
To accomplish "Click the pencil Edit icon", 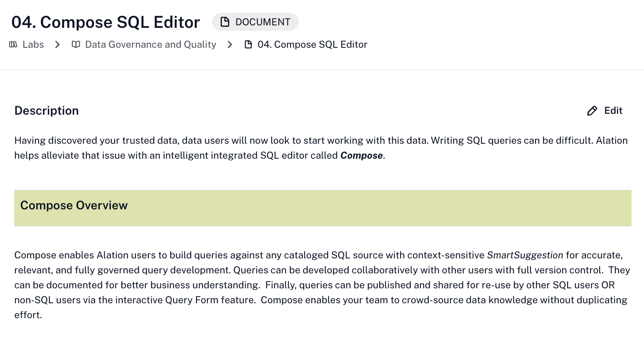I will click(x=592, y=111).
